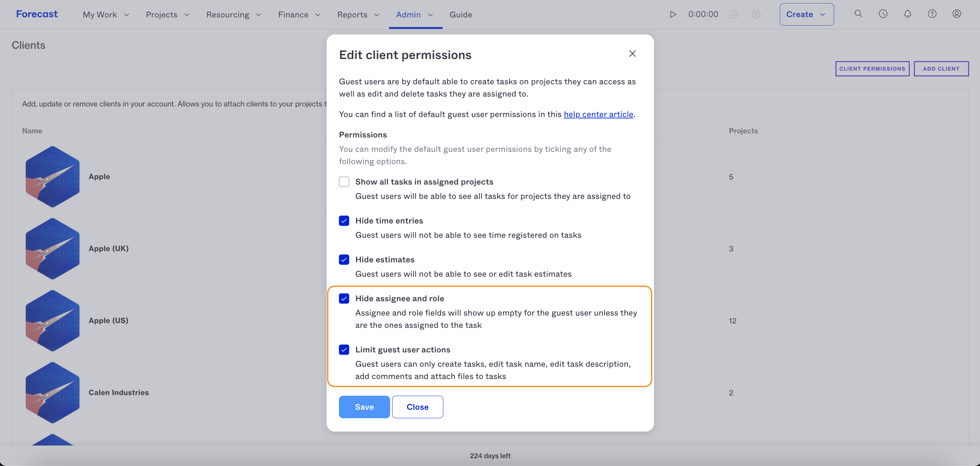Expand the Create dropdown
The width and height of the screenshot is (980, 466).
[806, 14]
